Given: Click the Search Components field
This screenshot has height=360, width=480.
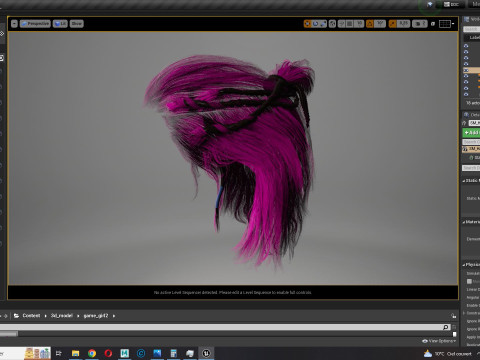Looking at the screenshot, I should [471, 142].
